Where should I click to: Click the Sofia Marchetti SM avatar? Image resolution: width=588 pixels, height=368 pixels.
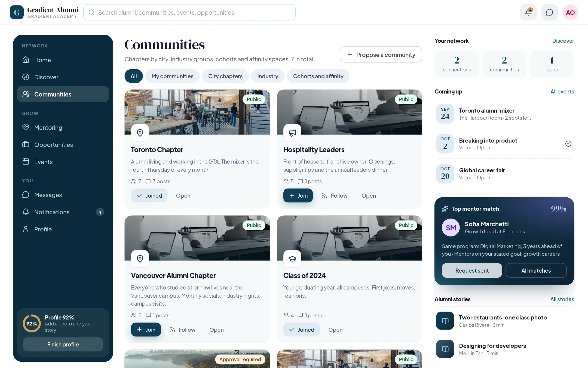451,228
